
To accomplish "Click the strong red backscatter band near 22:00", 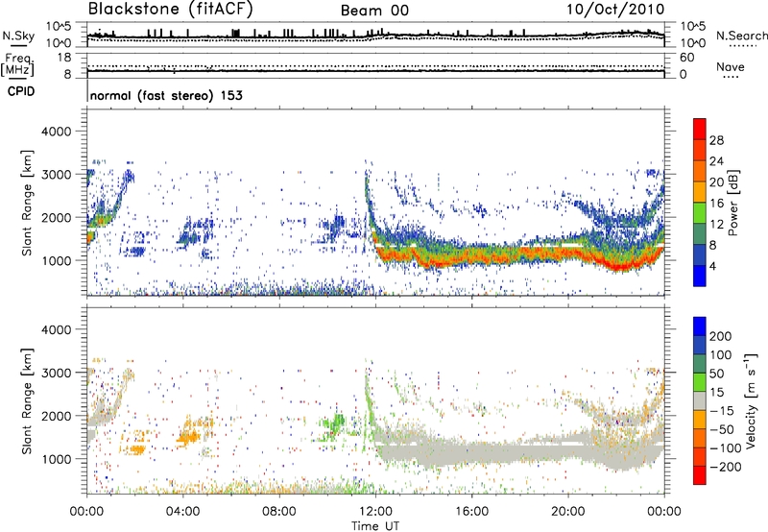I will point(619,265).
